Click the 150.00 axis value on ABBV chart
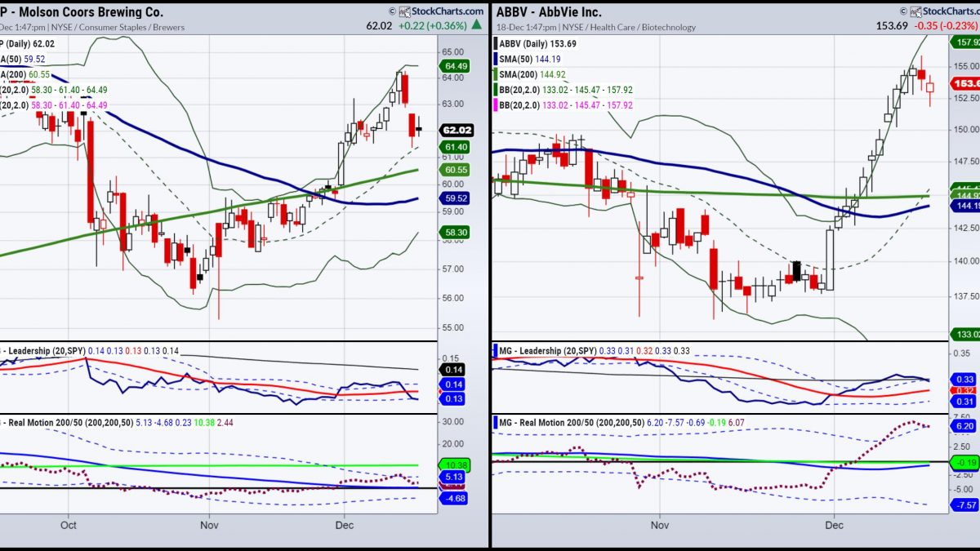 [967, 129]
